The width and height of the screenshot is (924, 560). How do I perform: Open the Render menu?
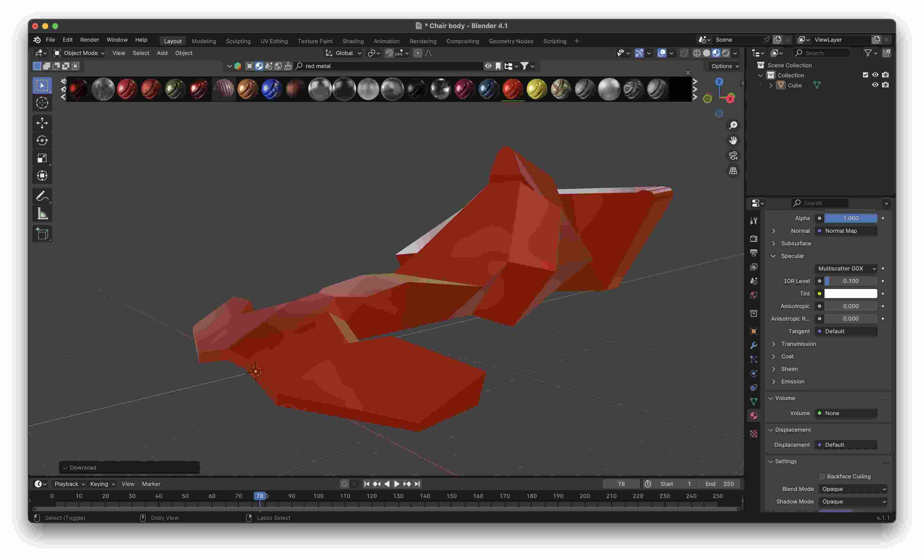90,40
